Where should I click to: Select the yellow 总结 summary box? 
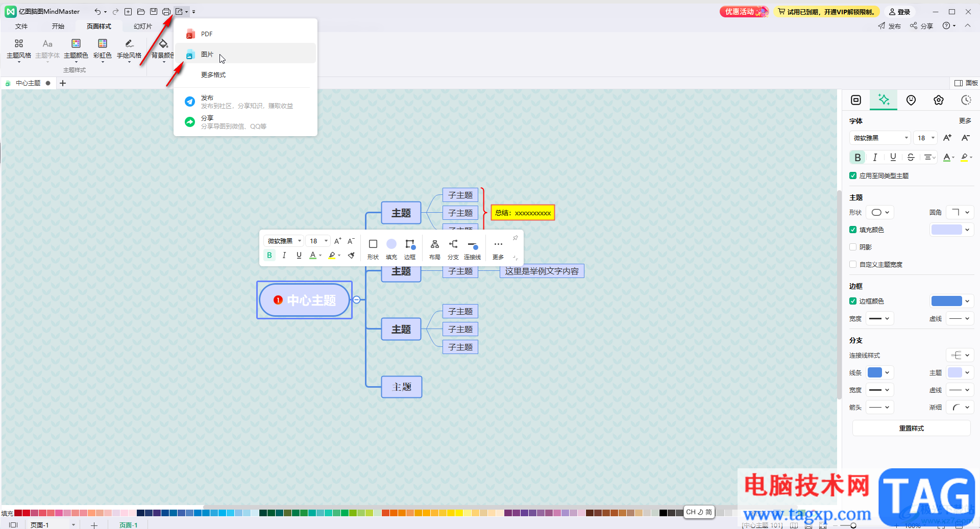(523, 213)
